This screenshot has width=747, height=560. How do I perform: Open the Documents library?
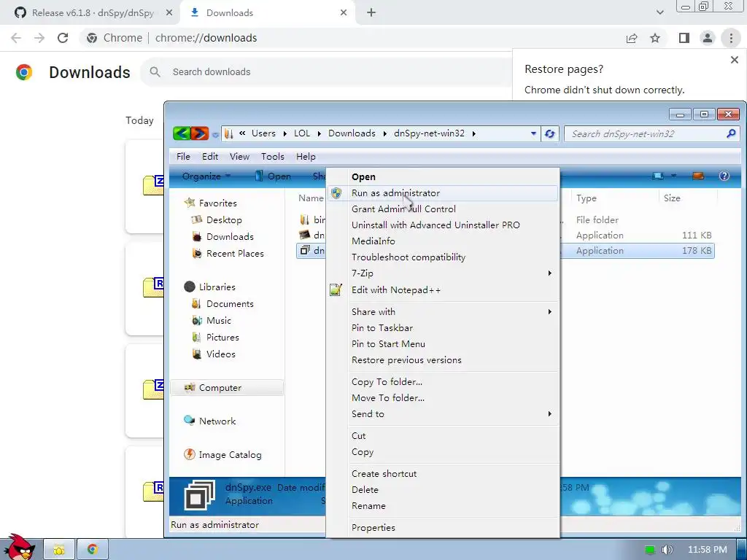(x=222, y=304)
